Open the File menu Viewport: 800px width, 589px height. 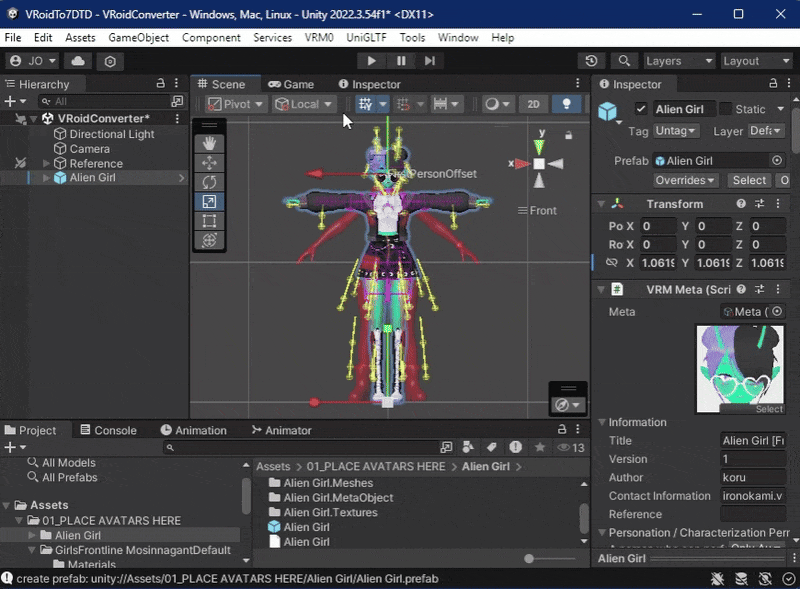(13, 37)
